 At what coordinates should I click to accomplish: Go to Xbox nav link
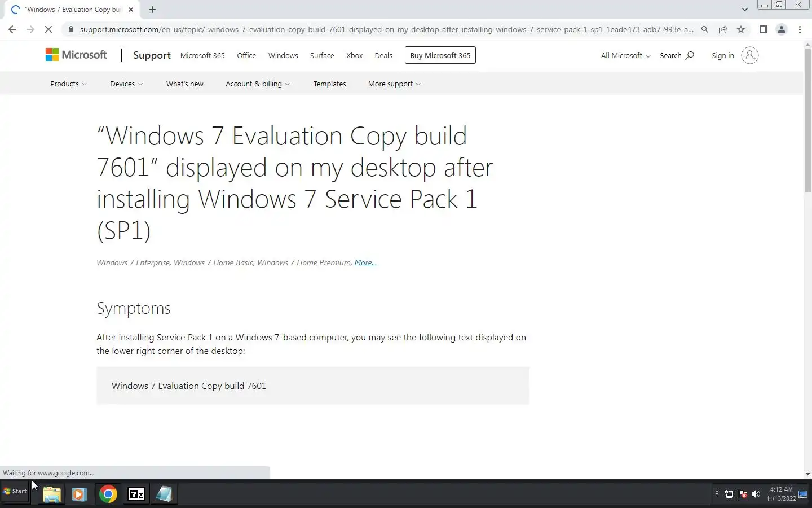tap(354, 55)
